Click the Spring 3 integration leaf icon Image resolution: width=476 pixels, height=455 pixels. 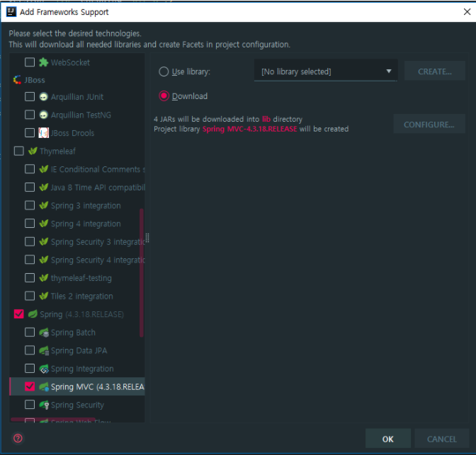coord(43,205)
